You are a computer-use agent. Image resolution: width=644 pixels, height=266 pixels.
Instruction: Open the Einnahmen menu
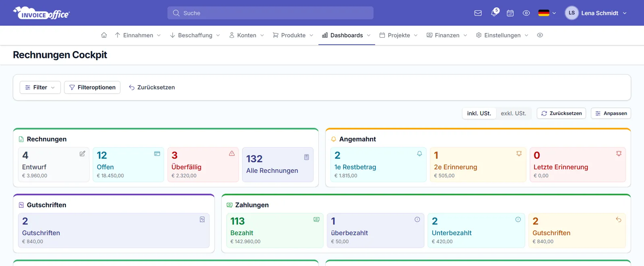click(138, 35)
